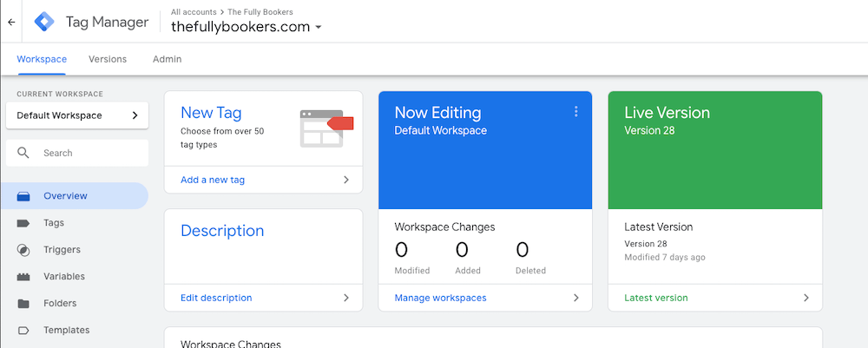The image size is (868, 348).
Task: Click the Tag Manager diamond logo
Action: [44, 23]
